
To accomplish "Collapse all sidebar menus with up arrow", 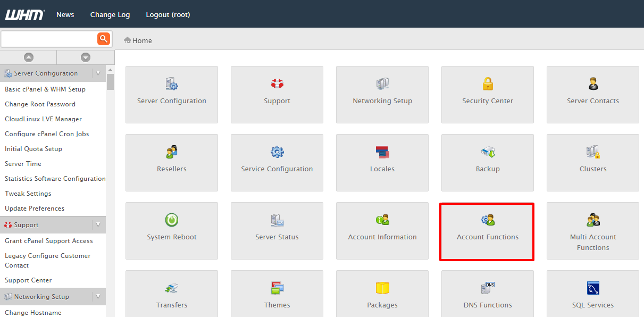I will coord(29,57).
